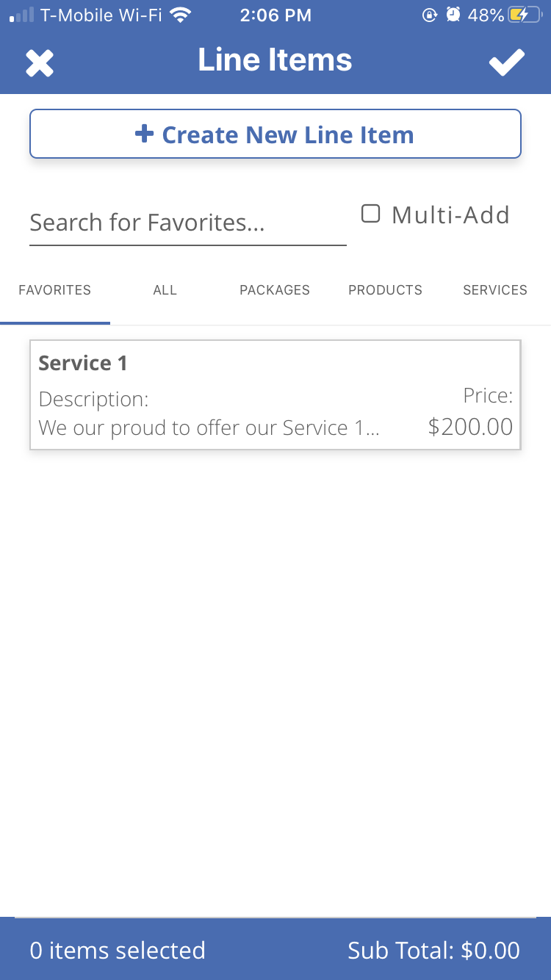The image size is (551, 980).
Task: Tap the plus icon to add item
Action: coord(144,134)
